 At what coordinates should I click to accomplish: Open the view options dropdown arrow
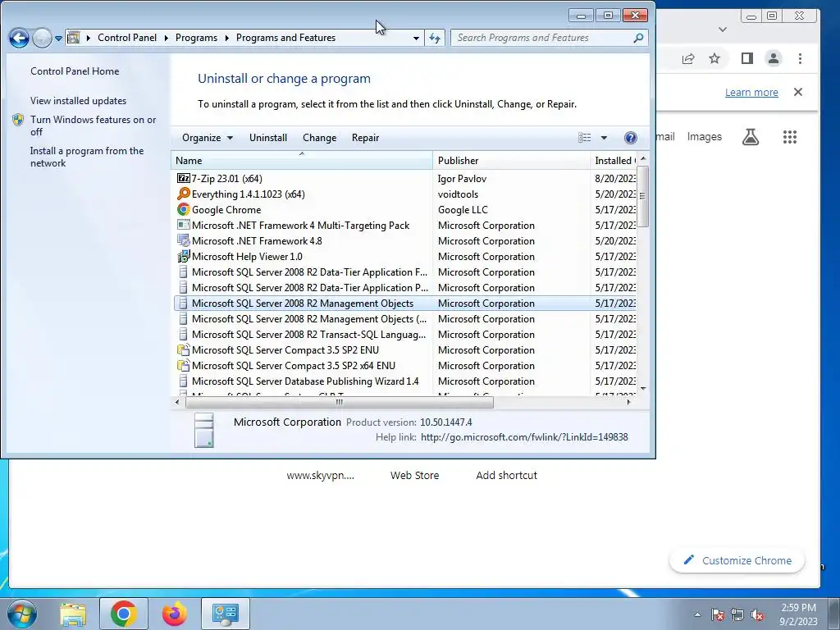604,138
